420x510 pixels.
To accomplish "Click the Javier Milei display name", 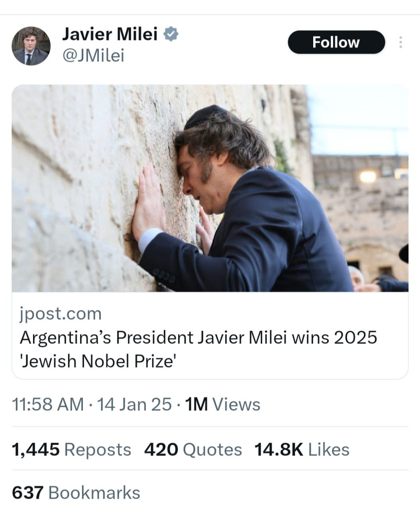I will click(x=110, y=34).
